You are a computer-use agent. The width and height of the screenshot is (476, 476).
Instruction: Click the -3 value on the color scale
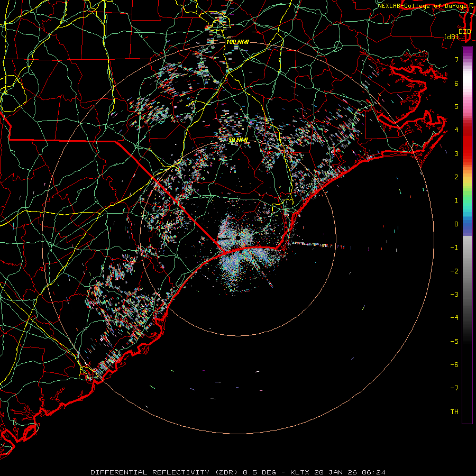click(x=454, y=295)
